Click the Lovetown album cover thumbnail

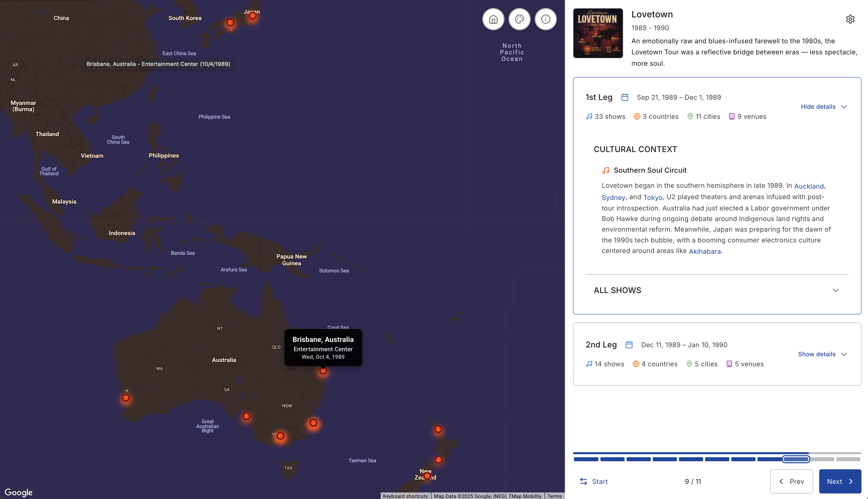[598, 33]
